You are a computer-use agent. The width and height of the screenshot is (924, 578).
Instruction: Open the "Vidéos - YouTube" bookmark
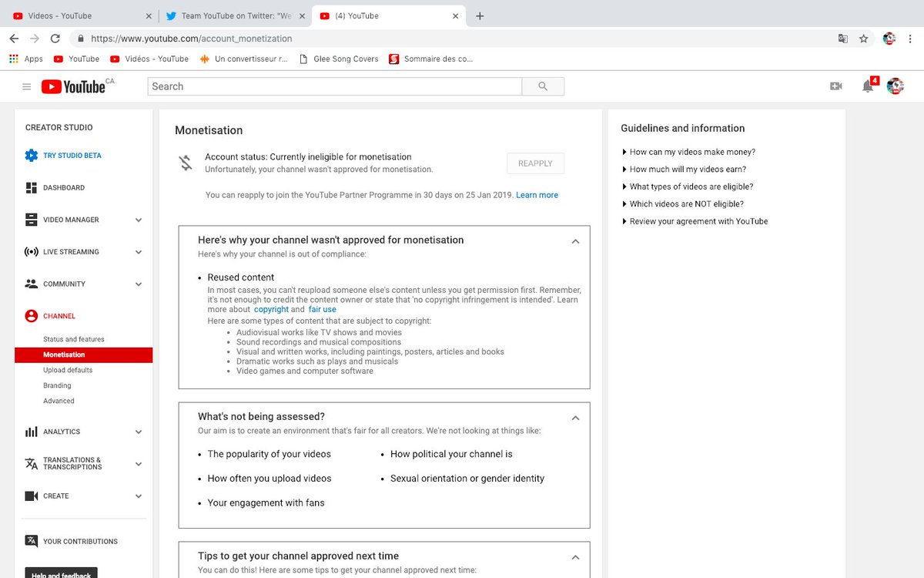click(149, 59)
